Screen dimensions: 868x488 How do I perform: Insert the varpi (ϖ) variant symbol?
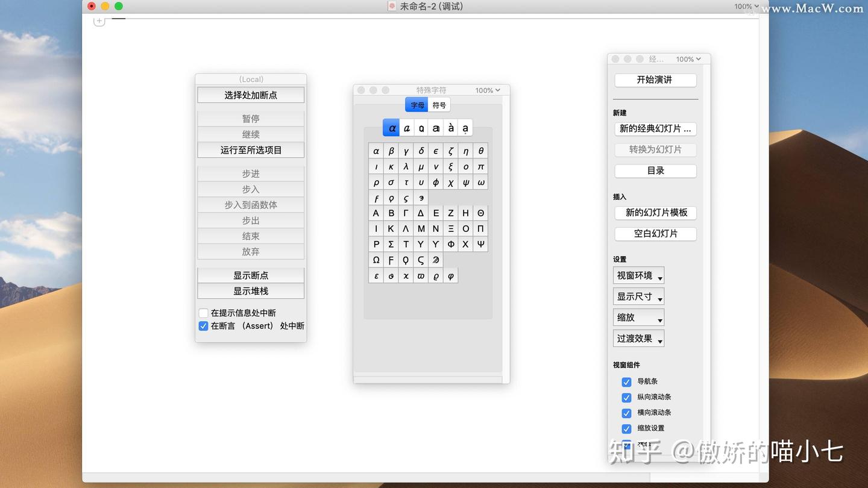point(421,276)
